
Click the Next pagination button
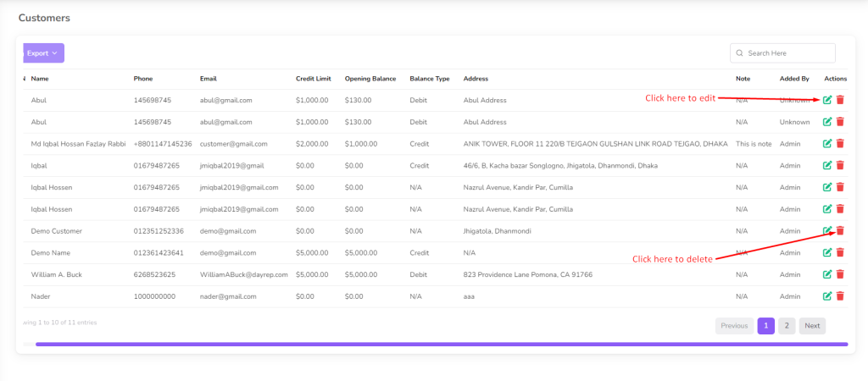pos(812,326)
